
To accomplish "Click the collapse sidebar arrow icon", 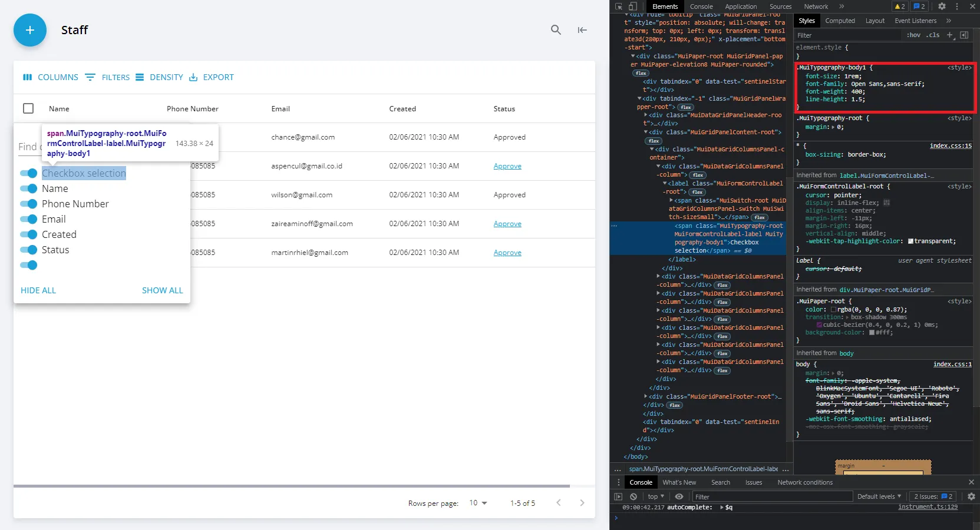I will tap(582, 30).
